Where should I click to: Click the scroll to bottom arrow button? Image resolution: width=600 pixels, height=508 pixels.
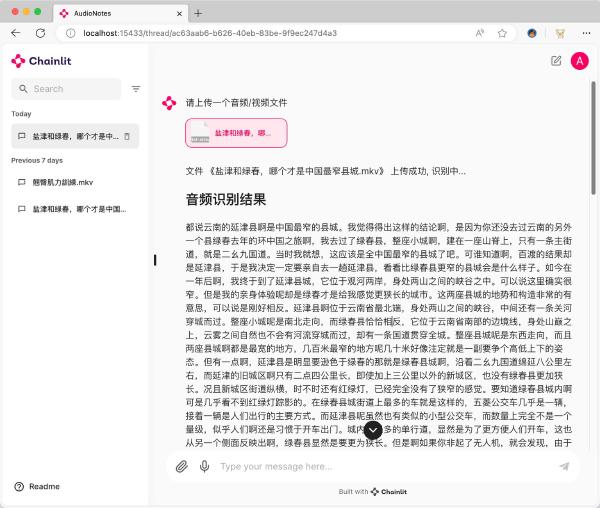(373, 430)
